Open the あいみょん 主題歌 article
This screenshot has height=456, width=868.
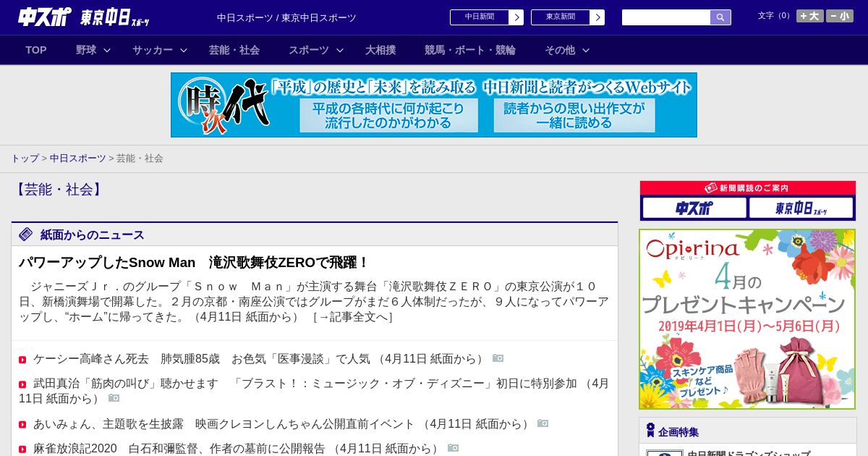click(282, 424)
